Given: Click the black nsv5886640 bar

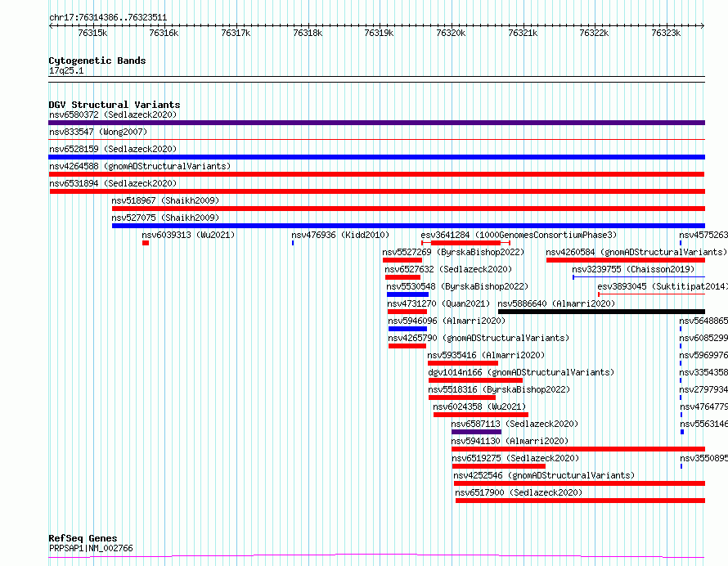Looking at the screenshot, I should pos(602,312).
